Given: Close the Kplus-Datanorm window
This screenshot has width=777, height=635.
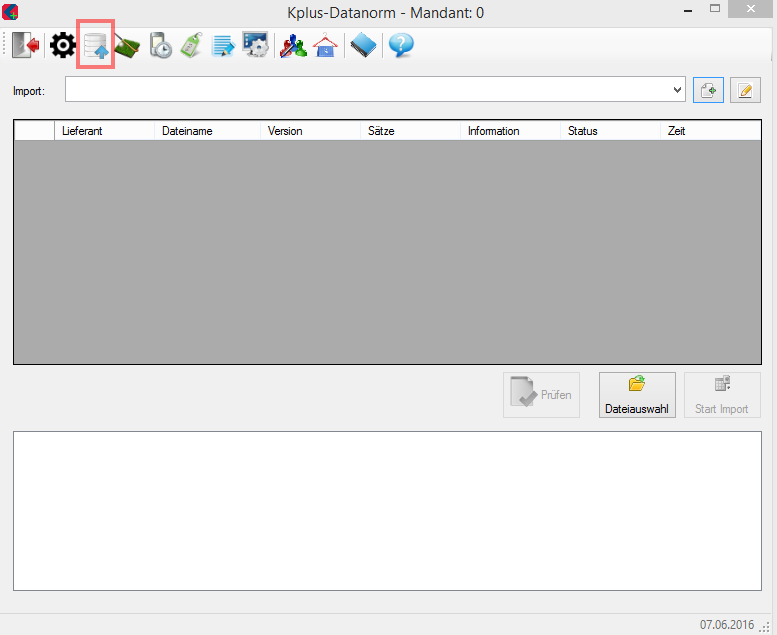Looking at the screenshot, I should click(751, 9).
